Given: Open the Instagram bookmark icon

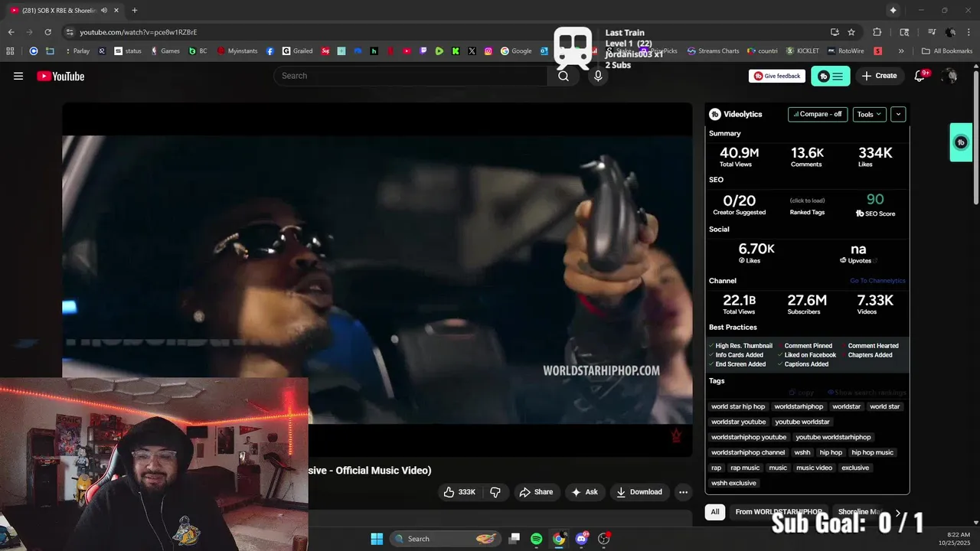Looking at the screenshot, I should point(488,51).
